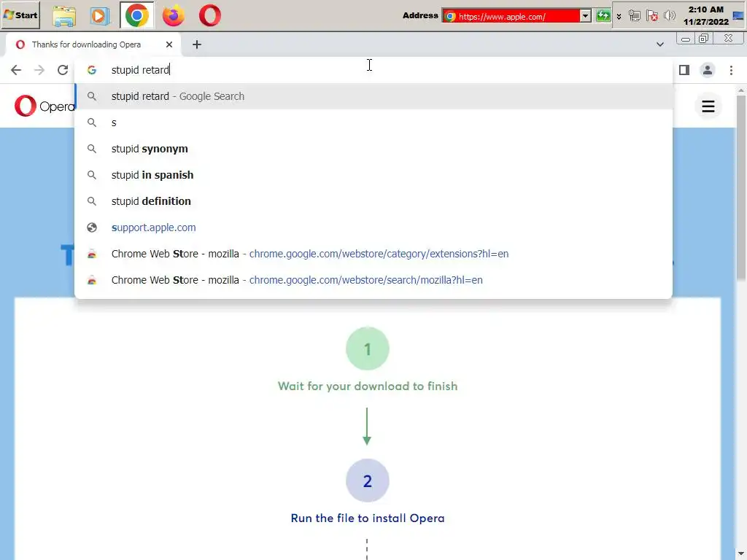Click the Opera logo on the page
Screen dimensions: 747x560
(44, 106)
